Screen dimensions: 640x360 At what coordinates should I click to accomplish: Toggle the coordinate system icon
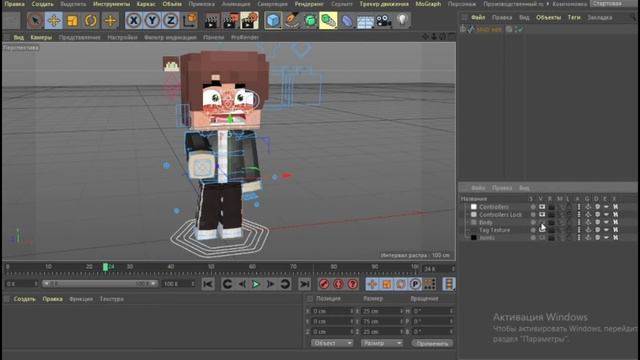click(x=190, y=20)
